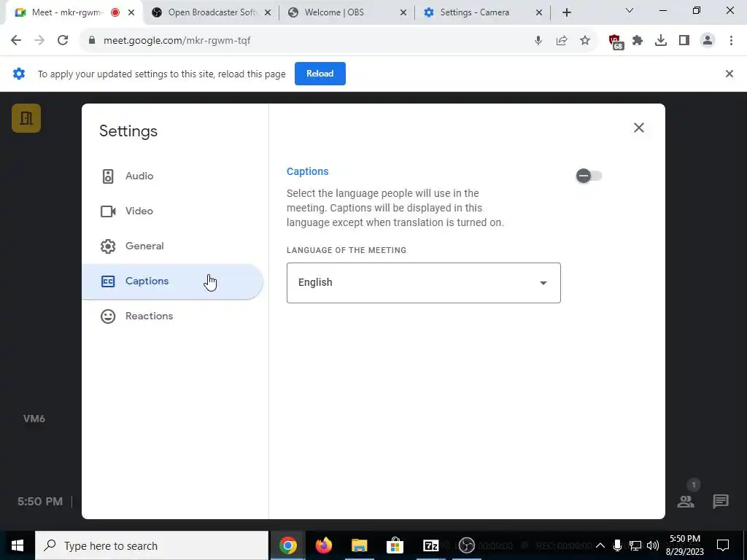Show hidden system tray icons
The image size is (747, 560).
click(600, 545)
